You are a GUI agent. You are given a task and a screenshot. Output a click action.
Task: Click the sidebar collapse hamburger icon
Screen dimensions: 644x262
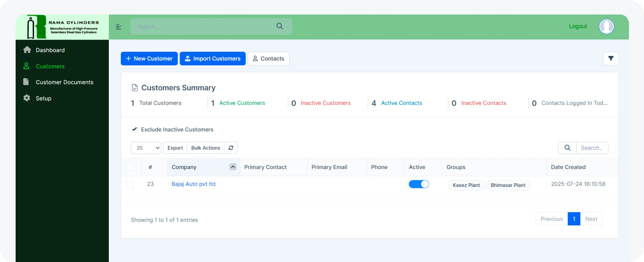[x=118, y=27]
